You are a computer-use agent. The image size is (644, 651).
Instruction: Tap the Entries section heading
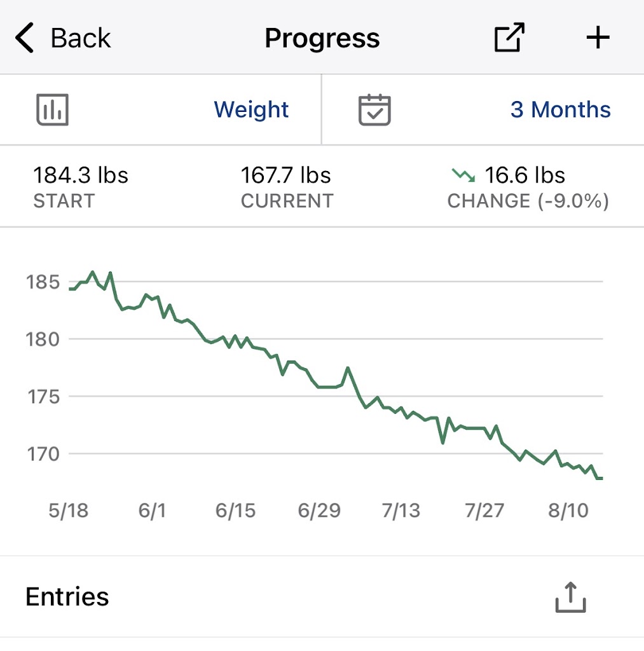click(67, 597)
